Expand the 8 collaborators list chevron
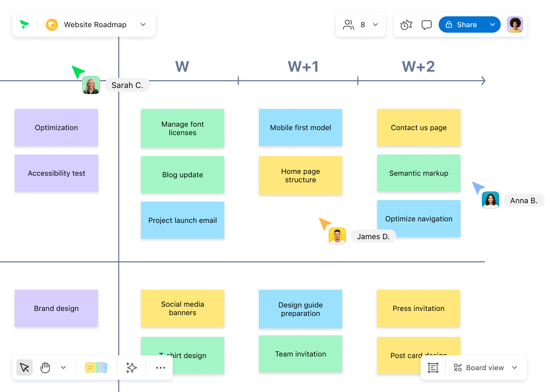 tap(375, 24)
